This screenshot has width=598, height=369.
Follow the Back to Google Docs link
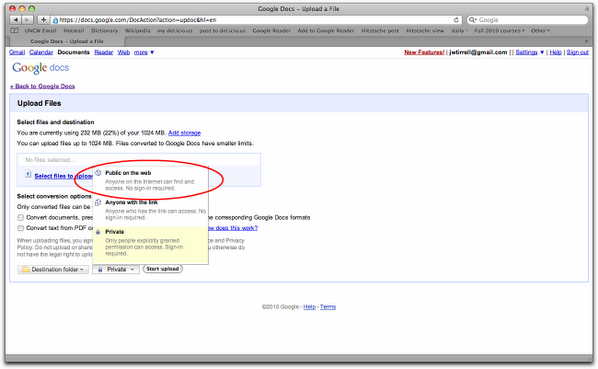click(42, 86)
